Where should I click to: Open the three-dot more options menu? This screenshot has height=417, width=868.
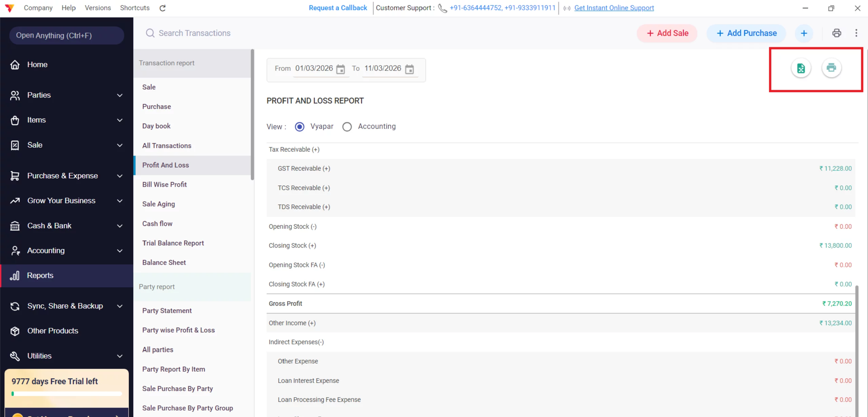[856, 33]
